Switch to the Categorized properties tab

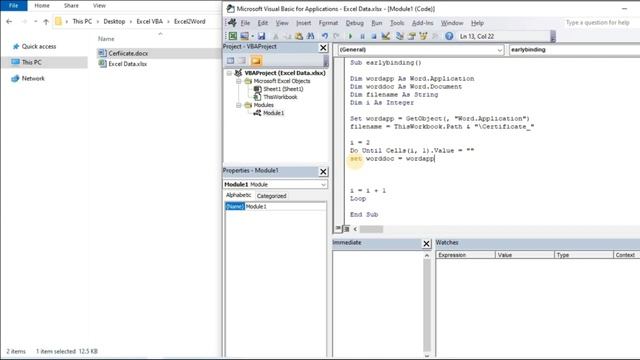[x=271, y=196]
